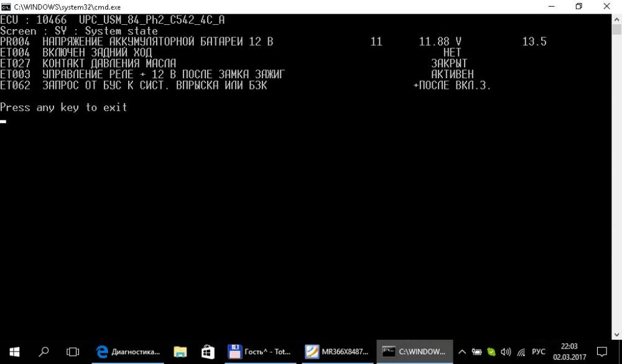Switch to Edge window titled Диагностика

[x=128, y=352]
